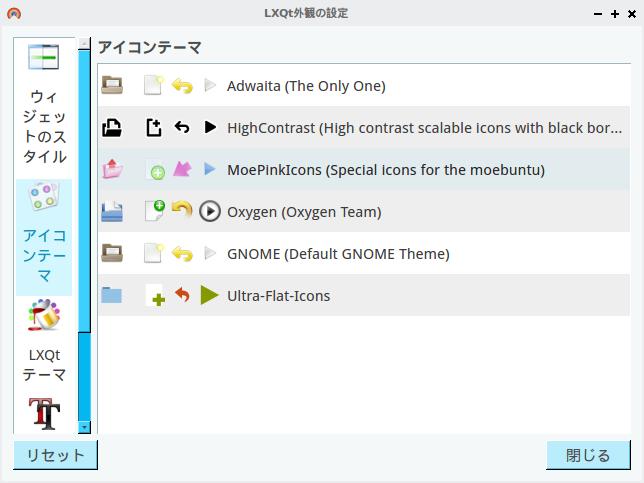Viewport: 644px width, 483px height.
Task: Click the Ultra-Flat-Icons red undo icon
Action: [182, 294]
